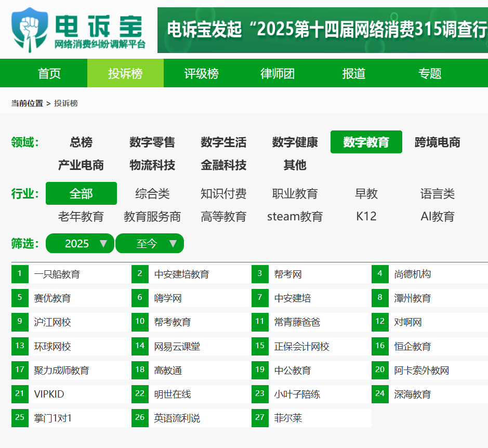Image resolution: width=488 pixels, height=448 pixels.
Task: Choose the 职业教育 industry filter
Action: pos(295,193)
